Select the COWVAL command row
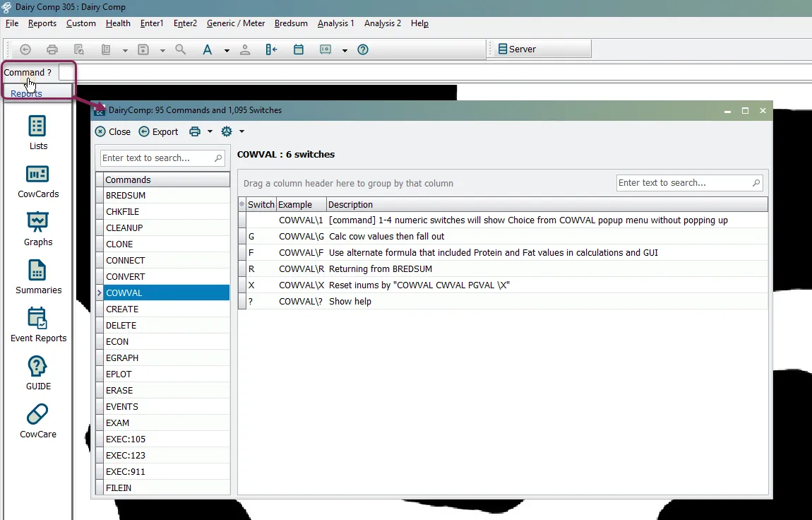The width and height of the screenshot is (812, 520). [166, 293]
